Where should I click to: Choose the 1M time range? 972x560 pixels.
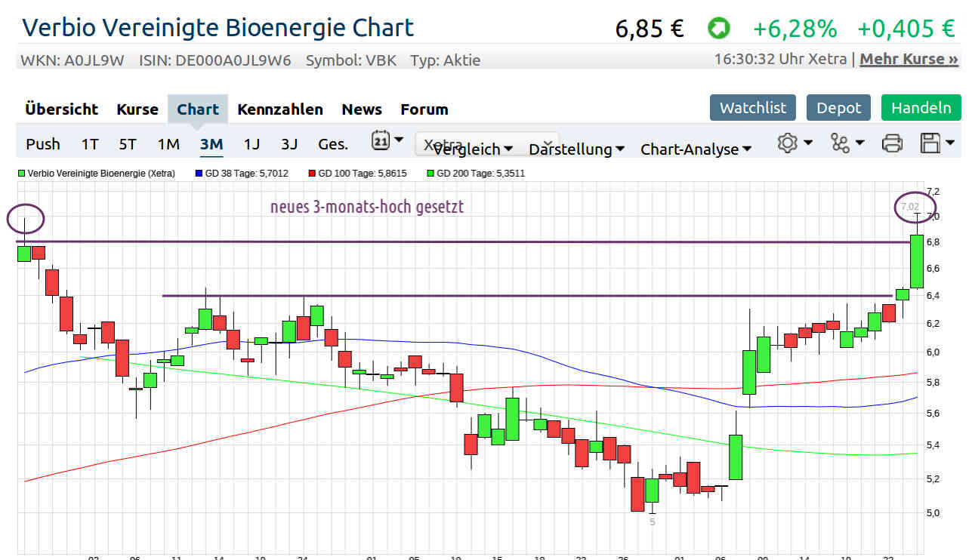[x=168, y=144]
